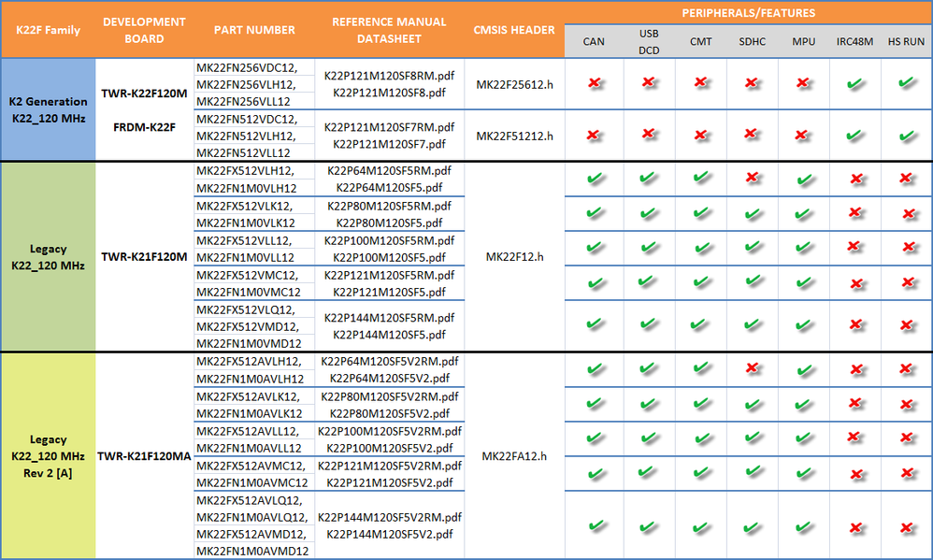Click the USB DCD column header

(648, 41)
